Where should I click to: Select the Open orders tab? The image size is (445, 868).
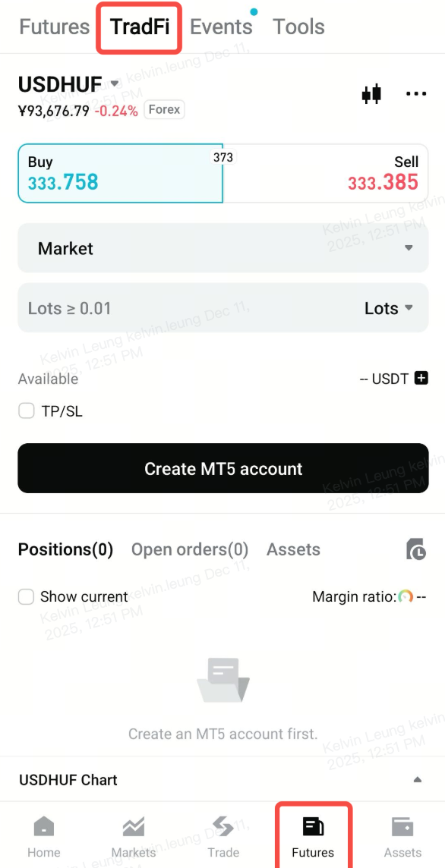pyautogui.click(x=189, y=549)
